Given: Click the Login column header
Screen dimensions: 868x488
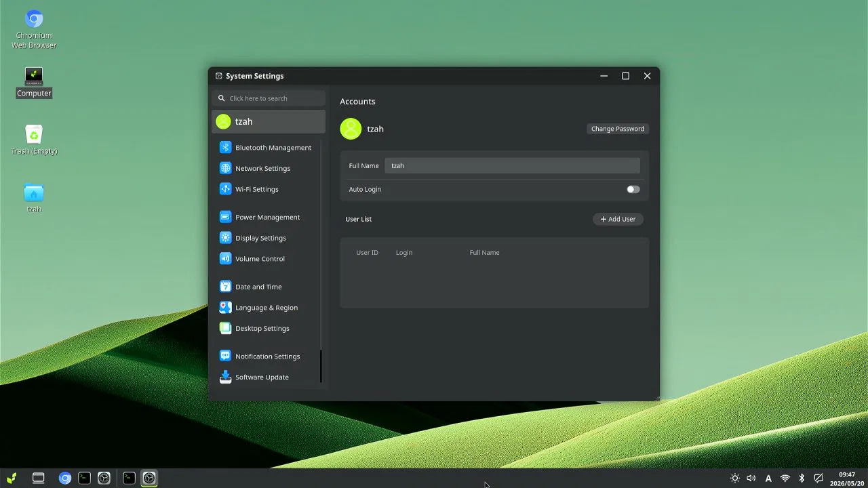Looking at the screenshot, I should [x=404, y=253].
